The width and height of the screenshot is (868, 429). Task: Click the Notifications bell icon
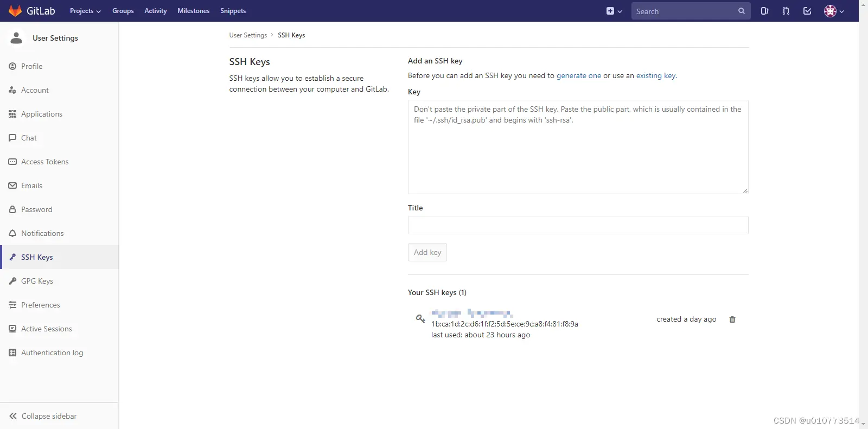click(x=12, y=233)
